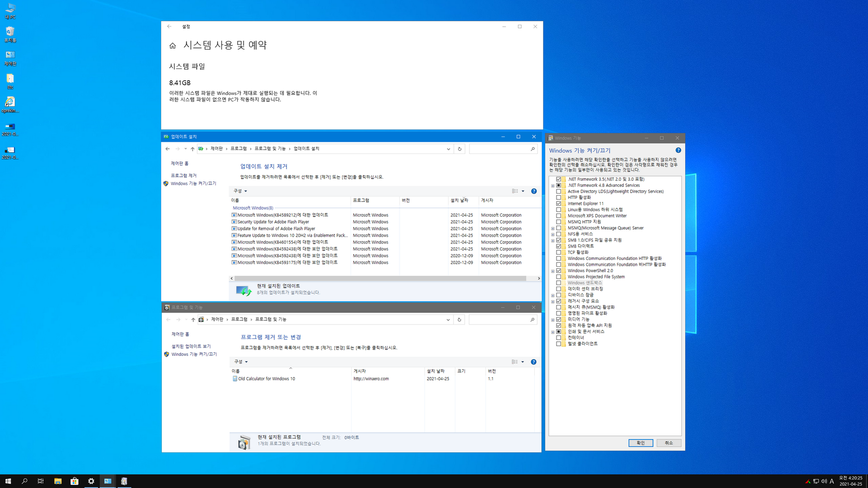Click the help icon in the Installed Updates window
This screenshot has width=868, height=488.
tap(534, 191)
